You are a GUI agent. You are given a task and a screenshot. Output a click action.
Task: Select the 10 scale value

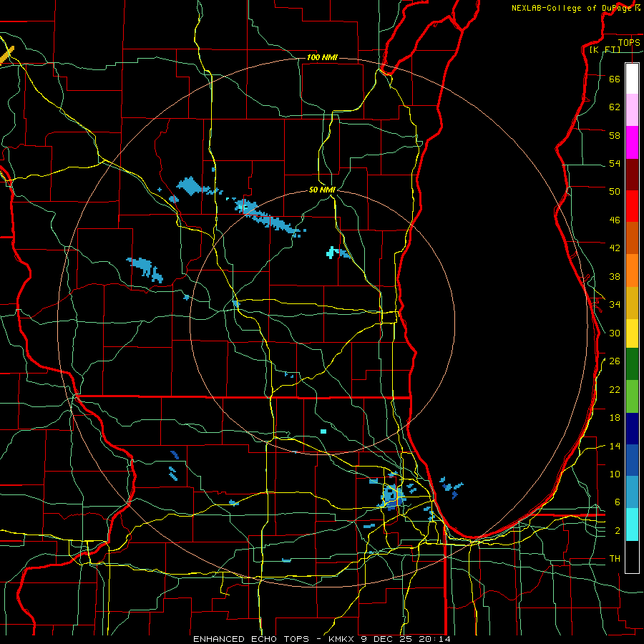click(x=615, y=474)
